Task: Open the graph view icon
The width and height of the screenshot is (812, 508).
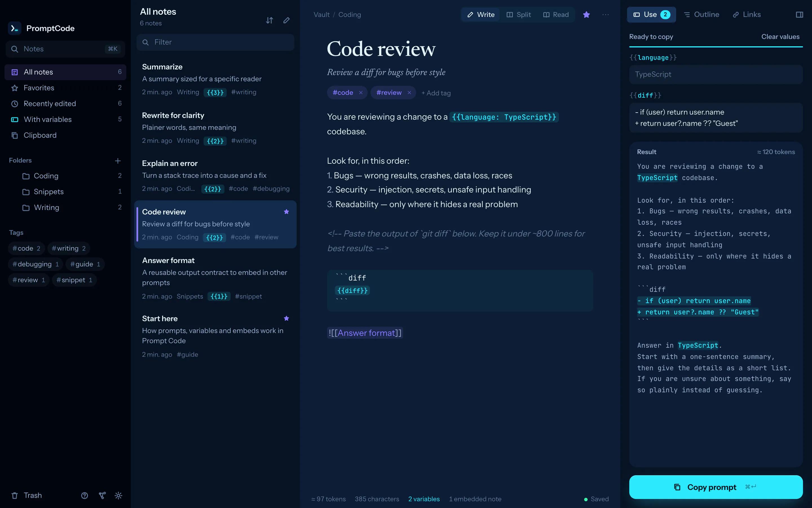Action: pyautogui.click(x=102, y=495)
